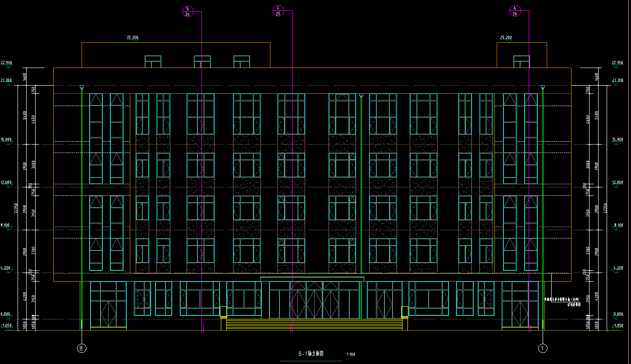Click the axis bubble numbered 8
The image size is (631, 364).
(x=82, y=348)
